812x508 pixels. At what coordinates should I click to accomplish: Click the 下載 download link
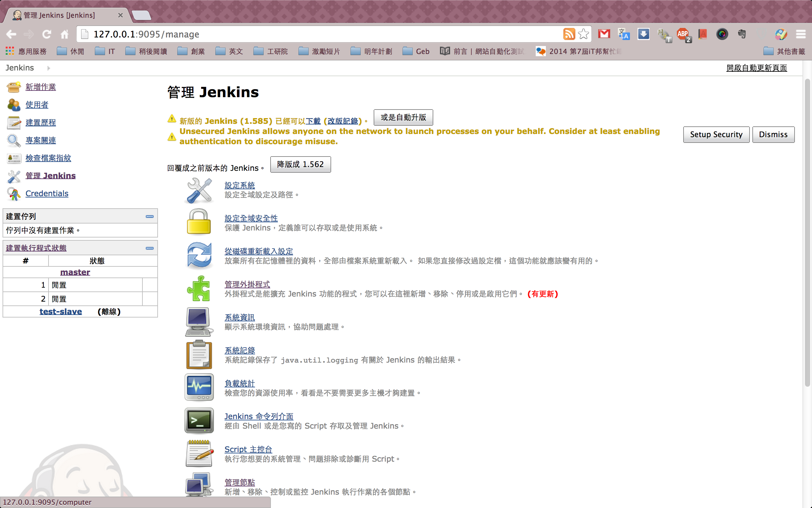[x=313, y=121]
